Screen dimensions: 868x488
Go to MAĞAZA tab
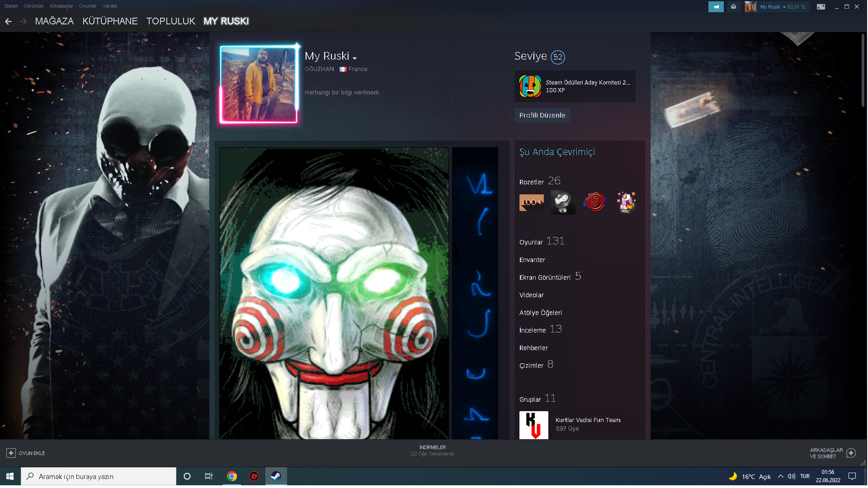point(54,21)
